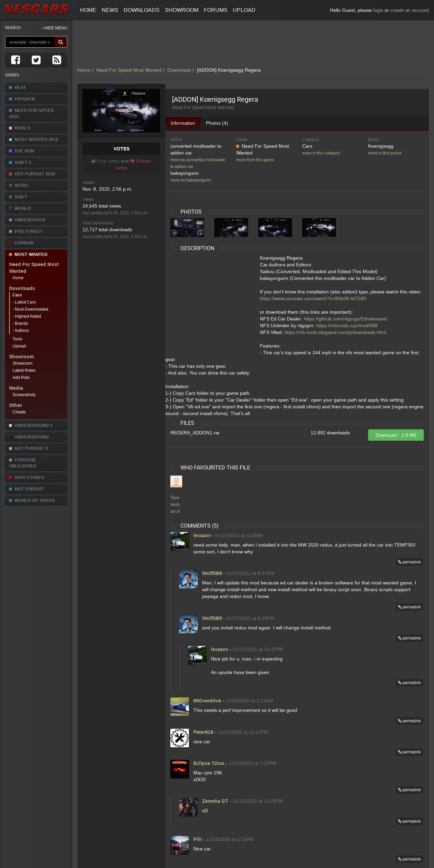Switch to the Information tab
The width and height of the screenshot is (434, 868).
pos(183,123)
